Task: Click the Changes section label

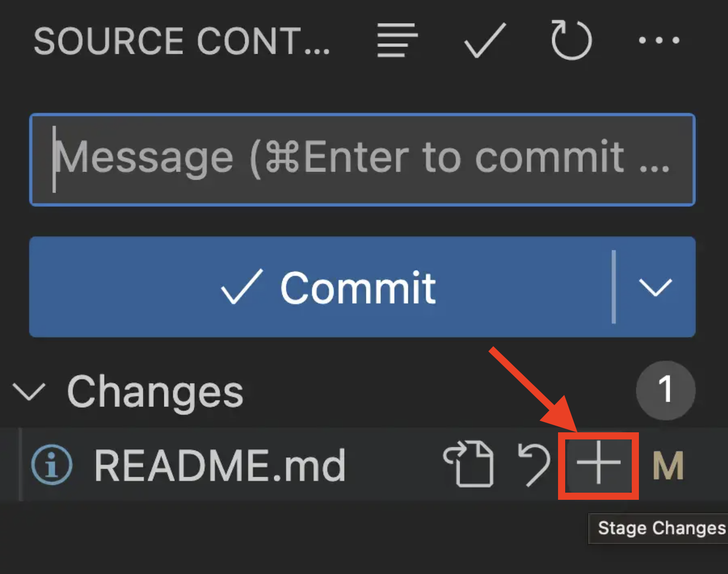Action: coord(155,392)
